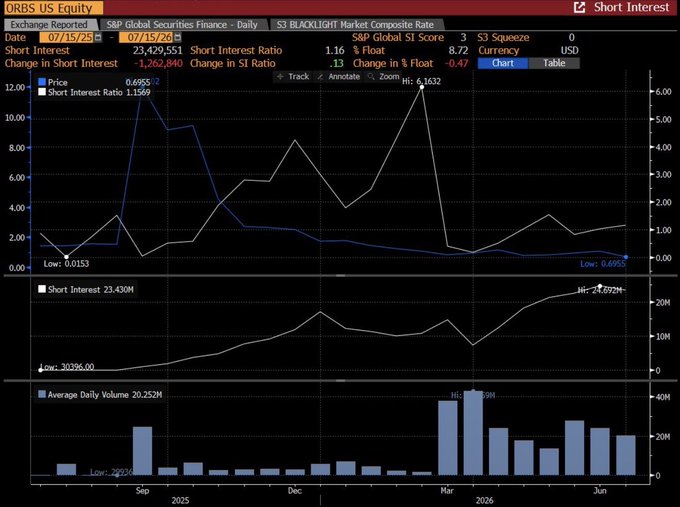Click the Dec label on the time axis
The image size is (680, 507).
(294, 491)
